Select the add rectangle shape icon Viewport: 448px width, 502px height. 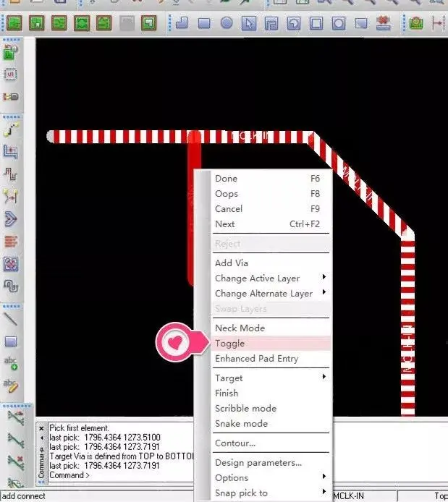click(204, 23)
